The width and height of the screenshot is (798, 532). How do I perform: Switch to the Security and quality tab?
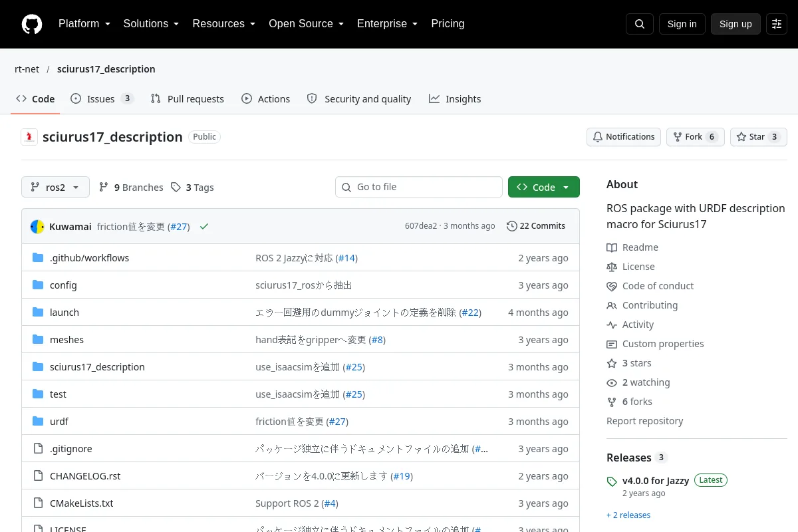click(x=358, y=99)
